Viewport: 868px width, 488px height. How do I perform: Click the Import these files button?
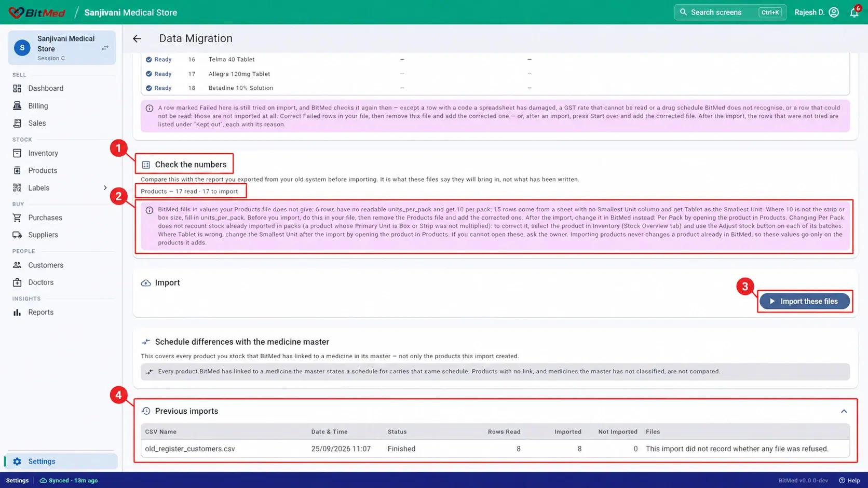[x=805, y=301]
